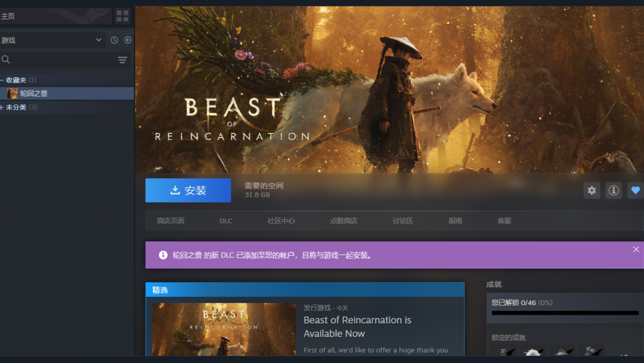Open library filter options icon
The width and height of the screenshot is (644, 363).
122,60
